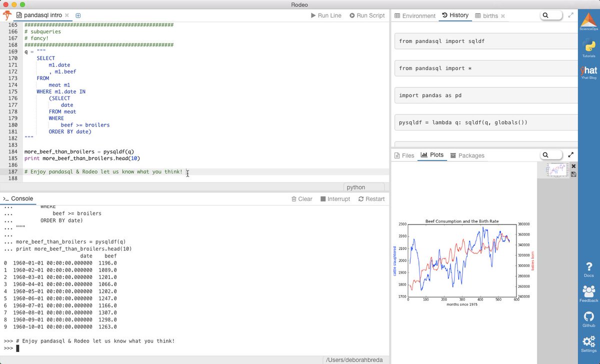The image size is (600, 364).
Task: Delete the current plot thumbnail
Action: pos(573,166)
